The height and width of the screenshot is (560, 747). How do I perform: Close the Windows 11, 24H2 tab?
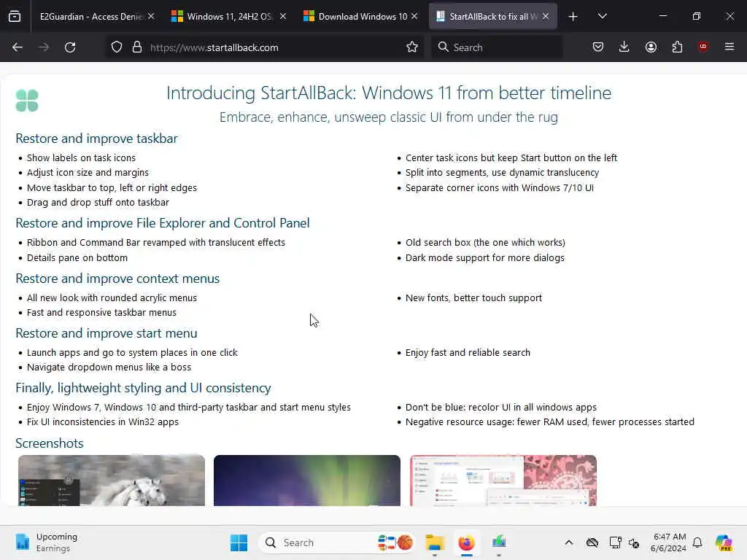click(x=283, y=16)
